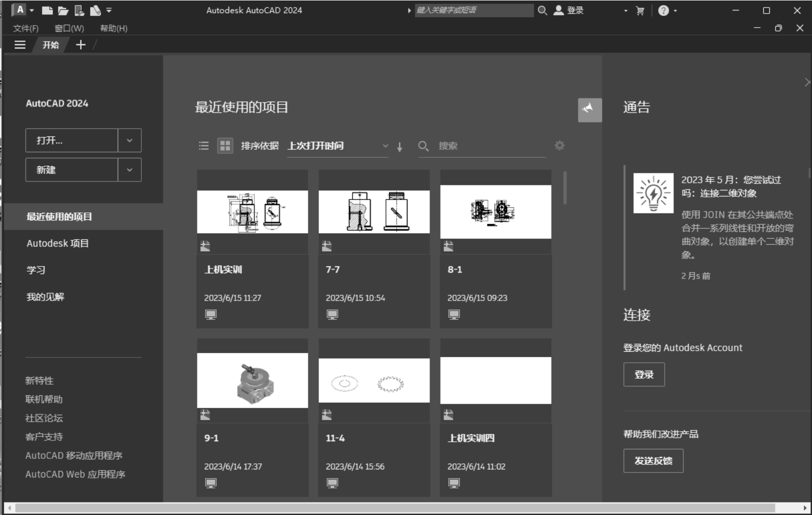
Task: Click the lightbulb tip icon in announcements
Action: (653, 193)
